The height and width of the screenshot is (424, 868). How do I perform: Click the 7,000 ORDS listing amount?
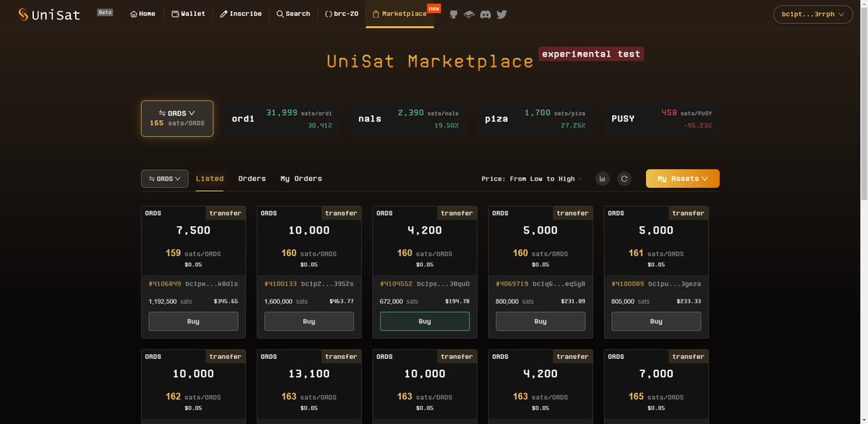coord(656,374)
